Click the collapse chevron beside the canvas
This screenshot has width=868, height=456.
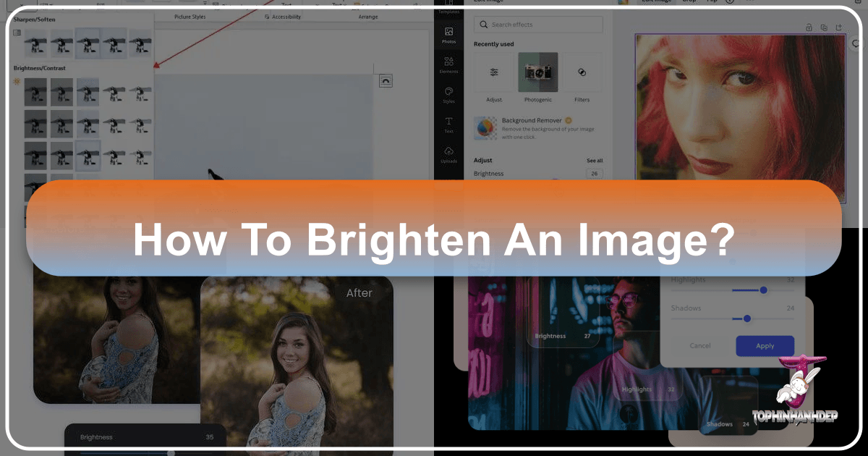386,81
